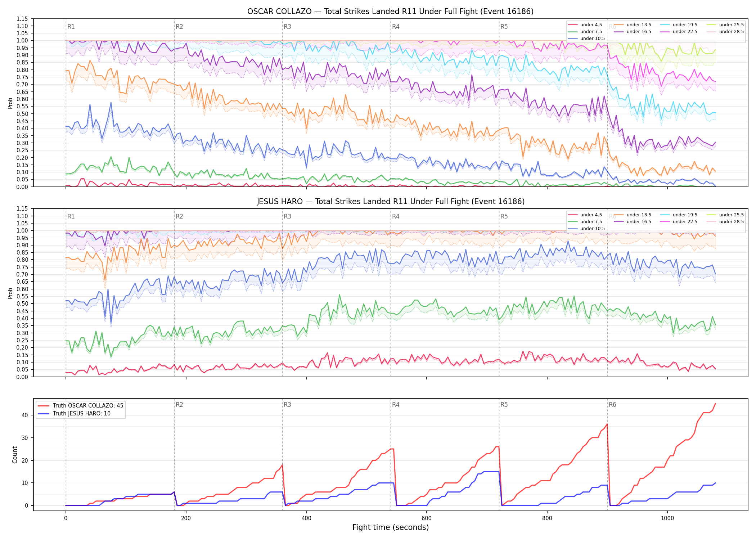Select 'under 22.5' in Oscar Collazo legend

(x=679, y=32)
